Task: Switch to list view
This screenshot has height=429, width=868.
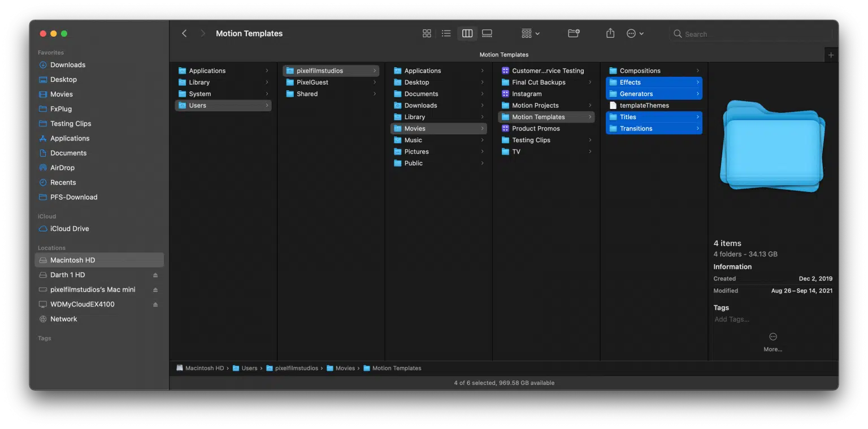Action: (x=446, y=34)
